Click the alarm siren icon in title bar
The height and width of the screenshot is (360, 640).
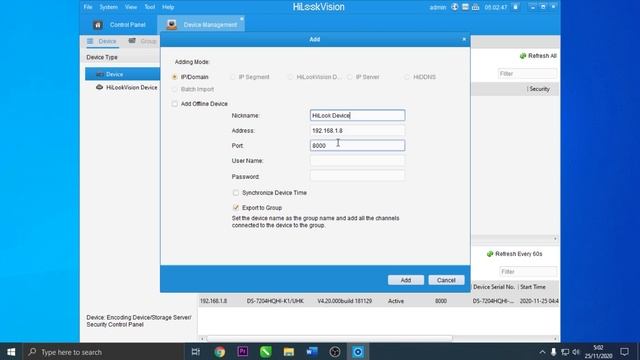476,7
